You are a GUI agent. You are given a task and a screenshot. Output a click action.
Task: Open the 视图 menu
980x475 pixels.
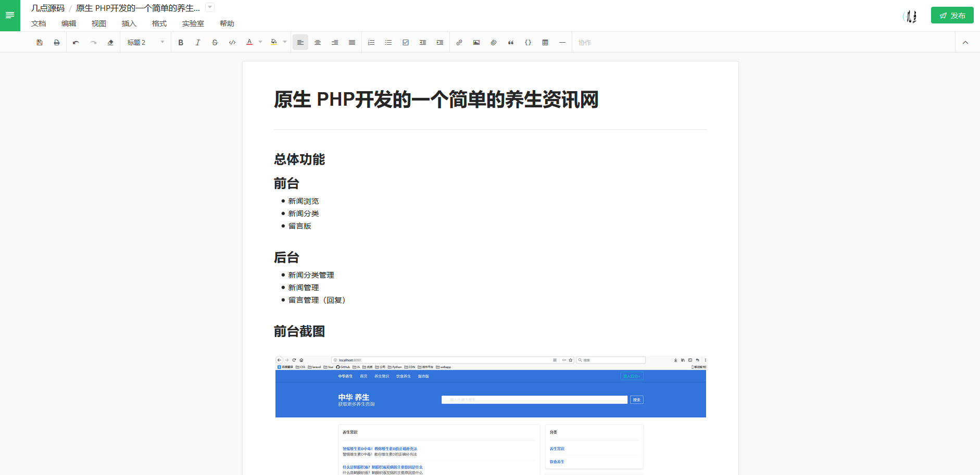99,23
